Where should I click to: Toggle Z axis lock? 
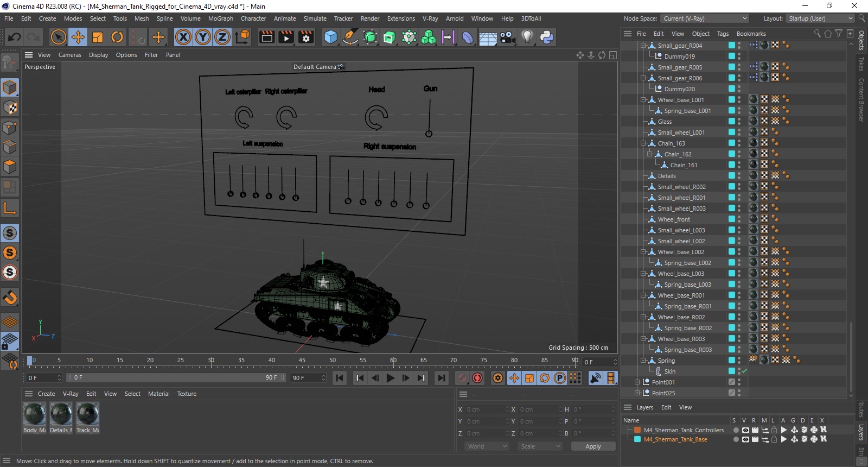[x=222, y=37]
